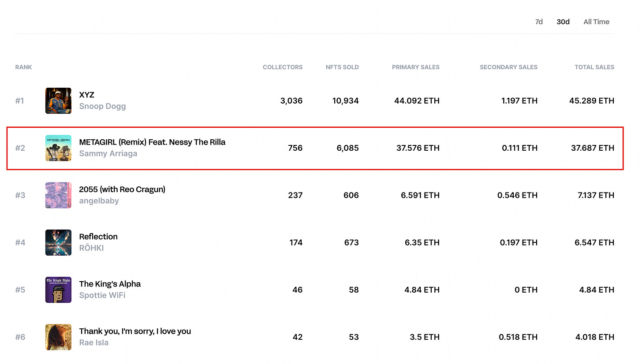The height and width of the screenshot is (364, 642).
Task: Click the NFTS SOLD column header
Action: click(x=342, y=67)
